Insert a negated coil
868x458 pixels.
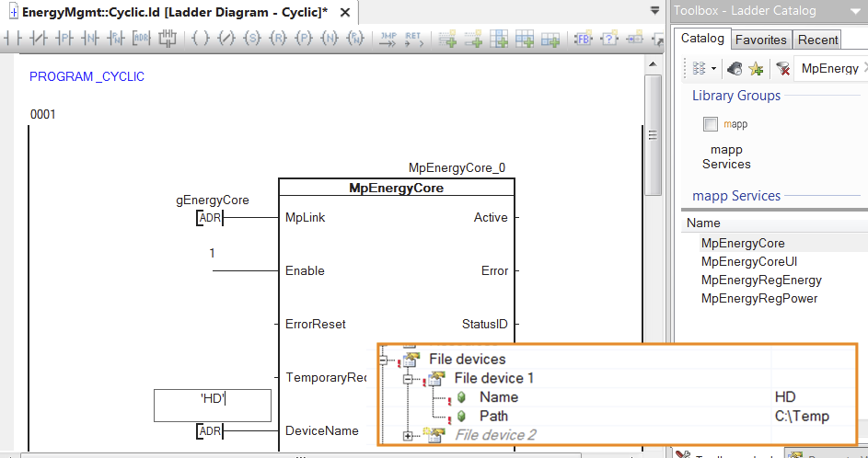(x=226, y=39)
